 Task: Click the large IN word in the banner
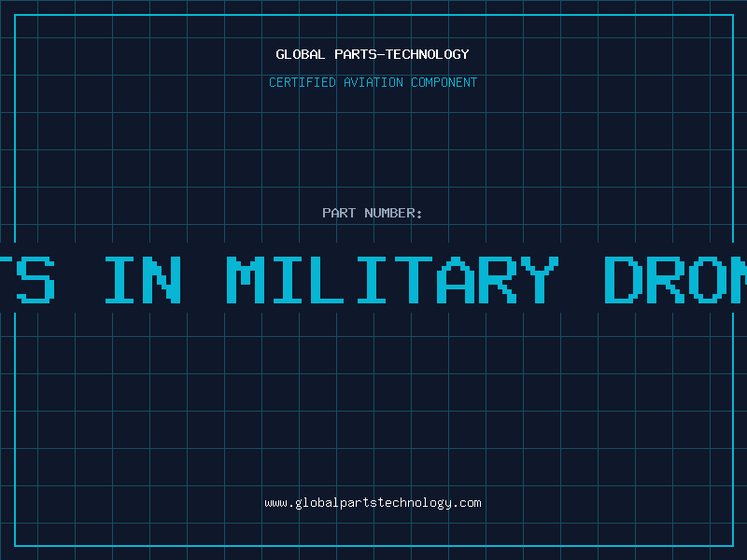click(143, 279)
